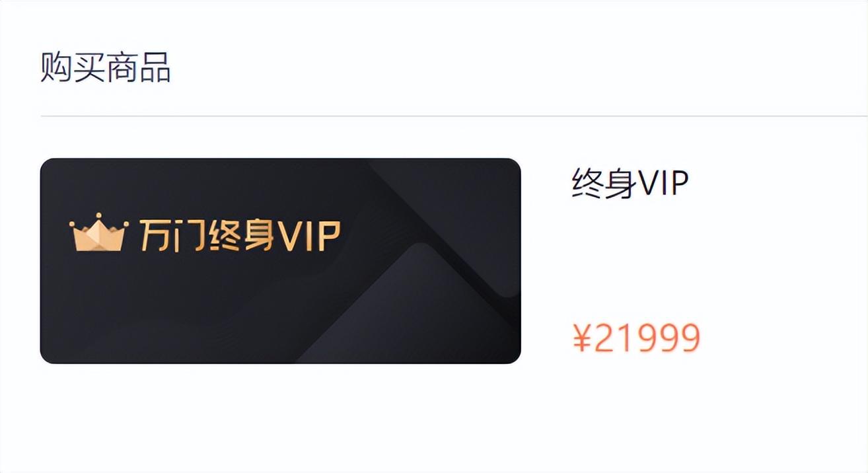Image resolution: width=868 pixels, height=473 pixels.
Task: Click the 终身 characters in product title
Action: pos(604,184)
